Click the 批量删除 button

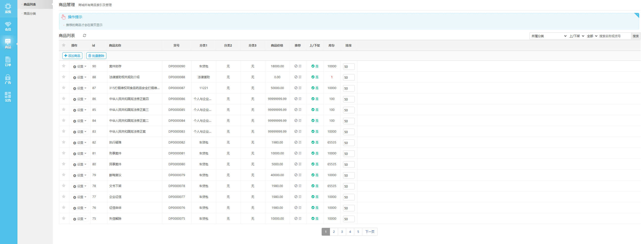point(96,56)
